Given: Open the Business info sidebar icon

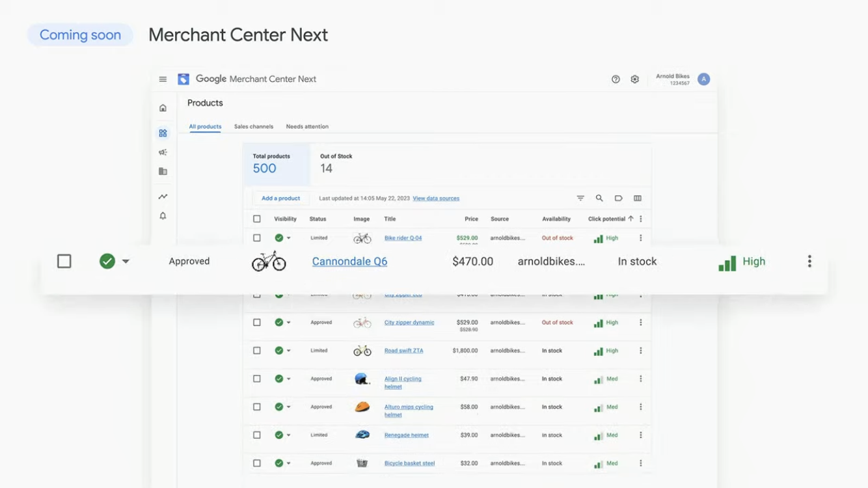Looking at the screenshot, I should [x=163, y=172].
